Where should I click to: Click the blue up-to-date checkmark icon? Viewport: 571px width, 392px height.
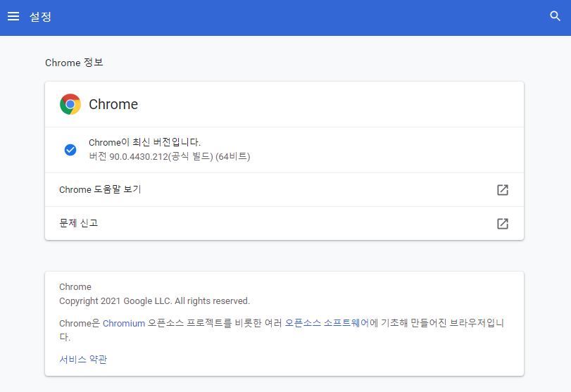point(70,150)
